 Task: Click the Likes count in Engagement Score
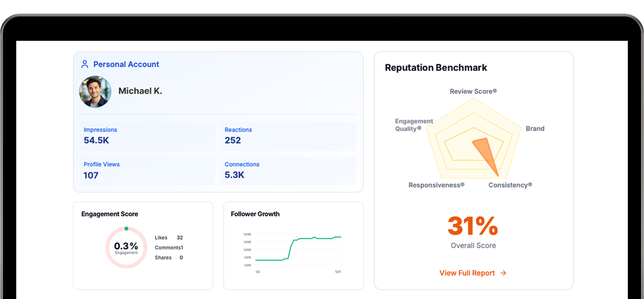pos(179,237)
